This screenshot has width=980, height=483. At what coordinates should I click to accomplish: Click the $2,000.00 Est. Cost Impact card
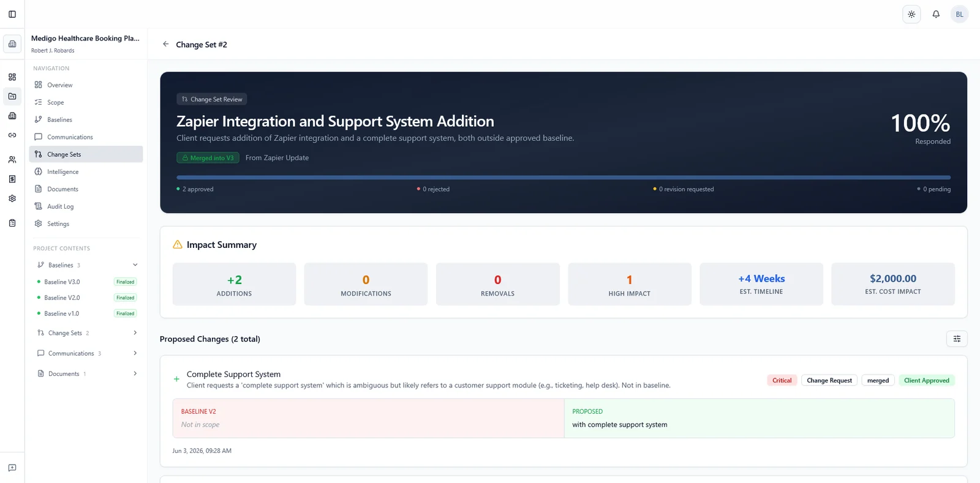(893, 284)
